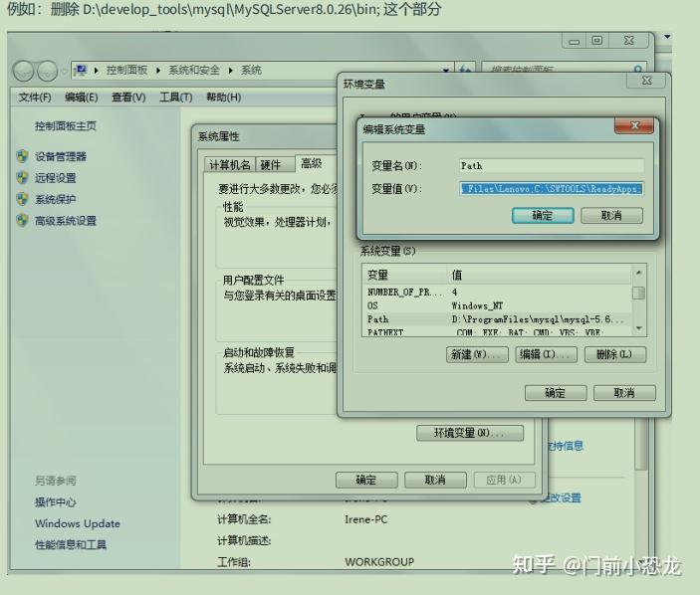This screenshot has width=700, height=595.
Task: Click system variables list scroll down arrow
Action: click(639, 328)
